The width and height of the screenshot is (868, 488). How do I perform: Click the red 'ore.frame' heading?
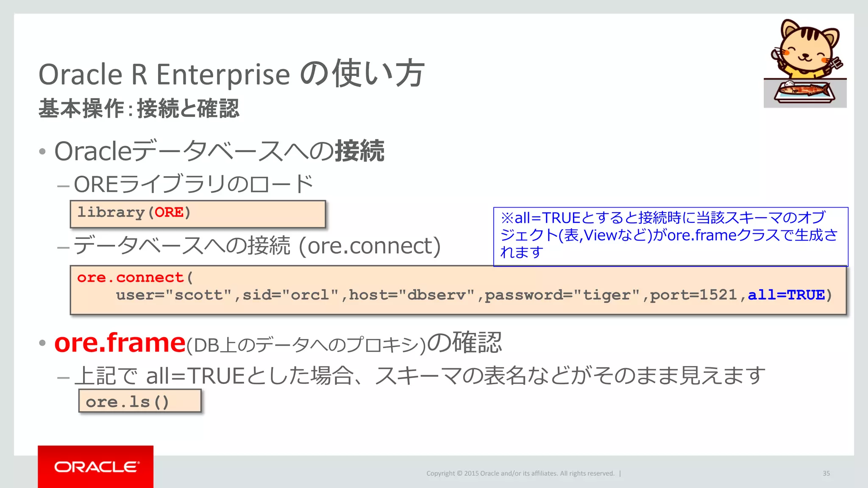pyautogui.click(x=120, y=342)
